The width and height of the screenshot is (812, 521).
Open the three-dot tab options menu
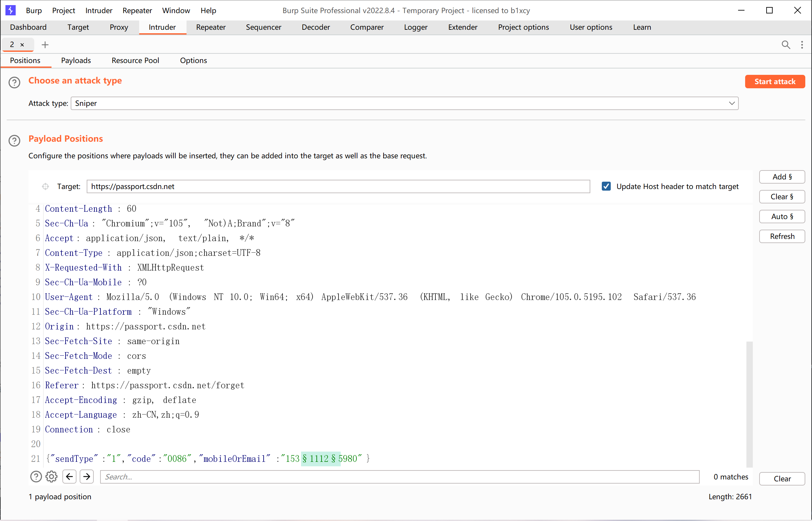coord(802,45)
